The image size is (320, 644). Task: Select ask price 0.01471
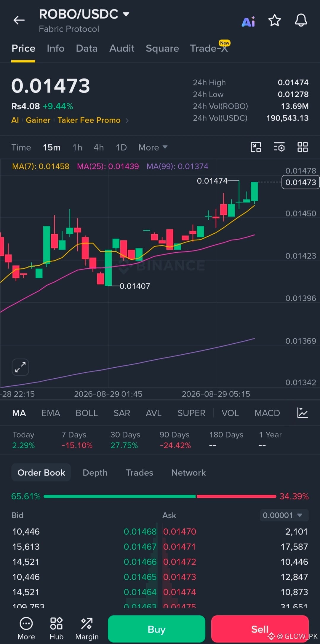pos(180,547)
